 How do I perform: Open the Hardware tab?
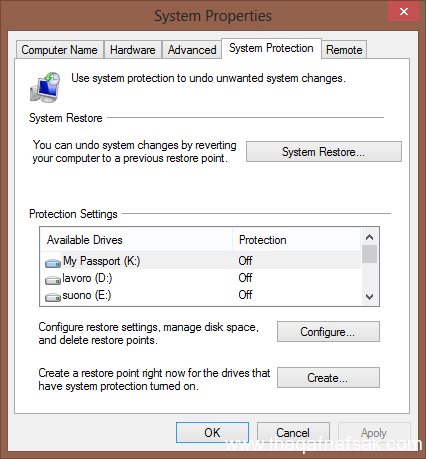click(133, 50)
